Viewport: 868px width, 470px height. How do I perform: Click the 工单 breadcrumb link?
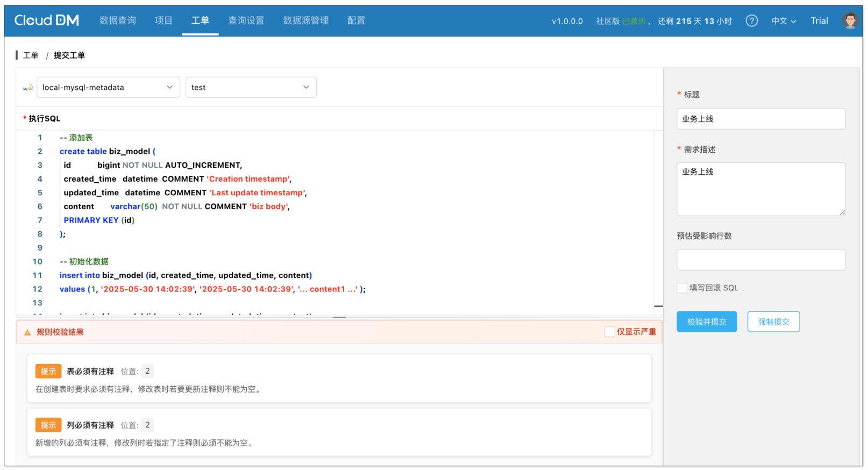31,55
